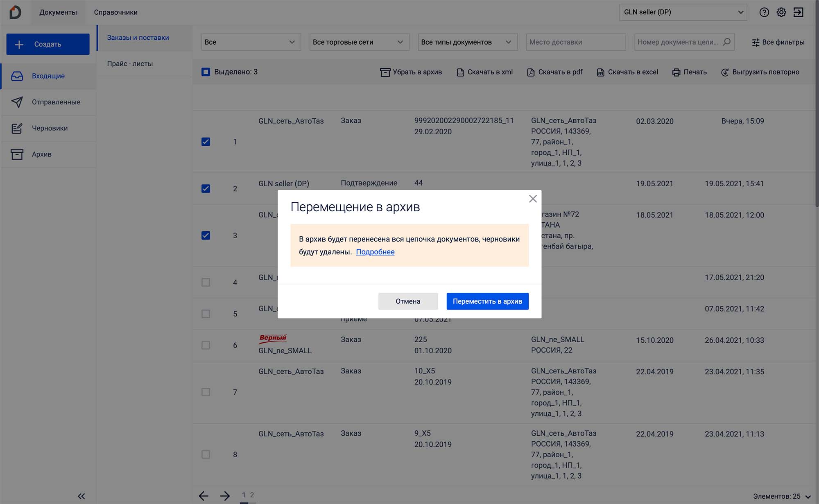Screen dimensions: 819x504
Task: Click the plus icon in Создать
Action: coord(19,44)
